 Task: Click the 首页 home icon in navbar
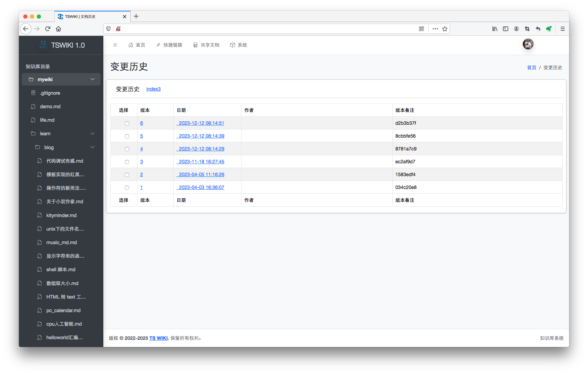131,45
